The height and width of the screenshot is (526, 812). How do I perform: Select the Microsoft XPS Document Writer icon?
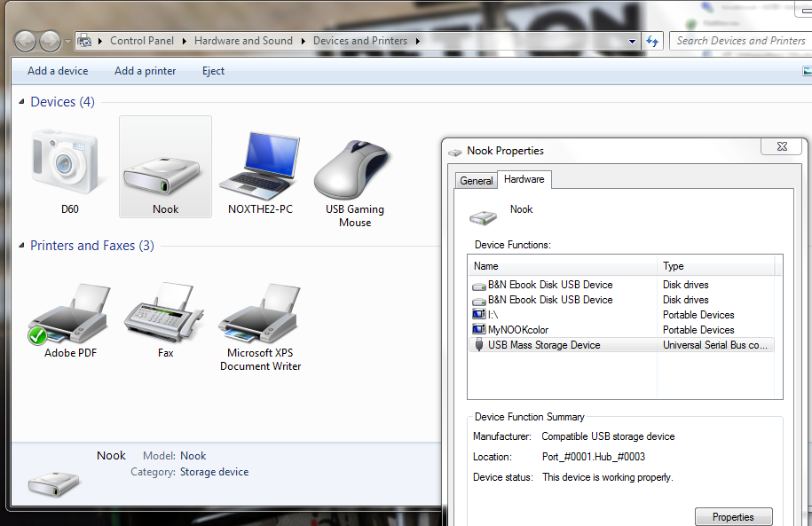(x=259, y=313)
